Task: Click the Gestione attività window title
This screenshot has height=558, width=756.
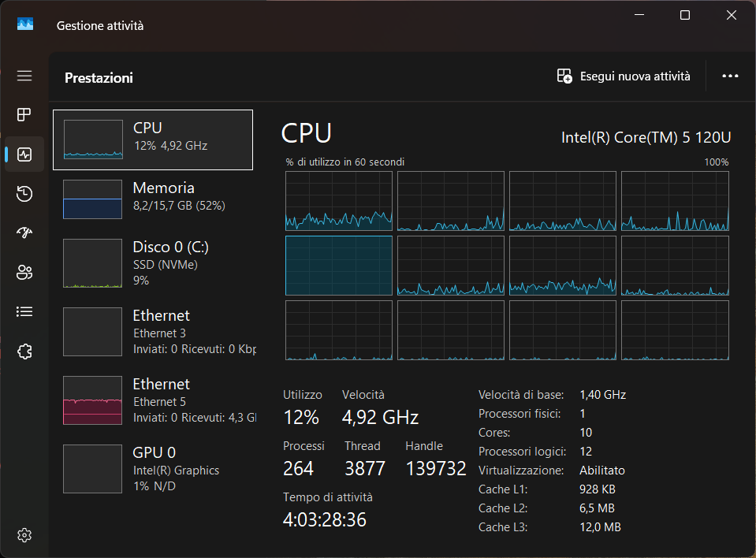Action: coord(100,25)
